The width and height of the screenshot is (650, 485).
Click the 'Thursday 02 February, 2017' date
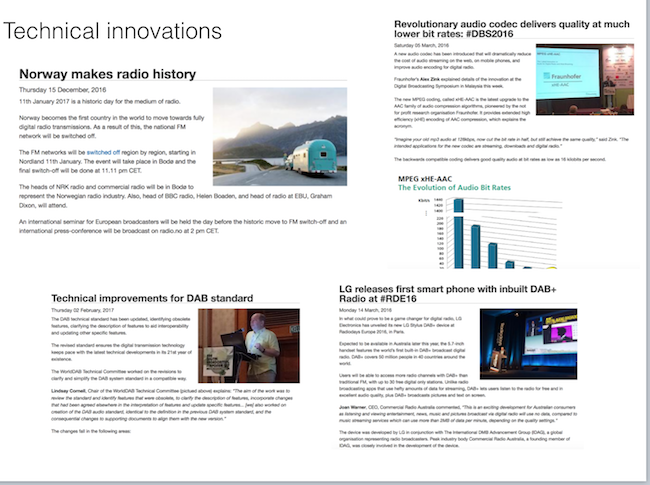click(x=82, y=310)
